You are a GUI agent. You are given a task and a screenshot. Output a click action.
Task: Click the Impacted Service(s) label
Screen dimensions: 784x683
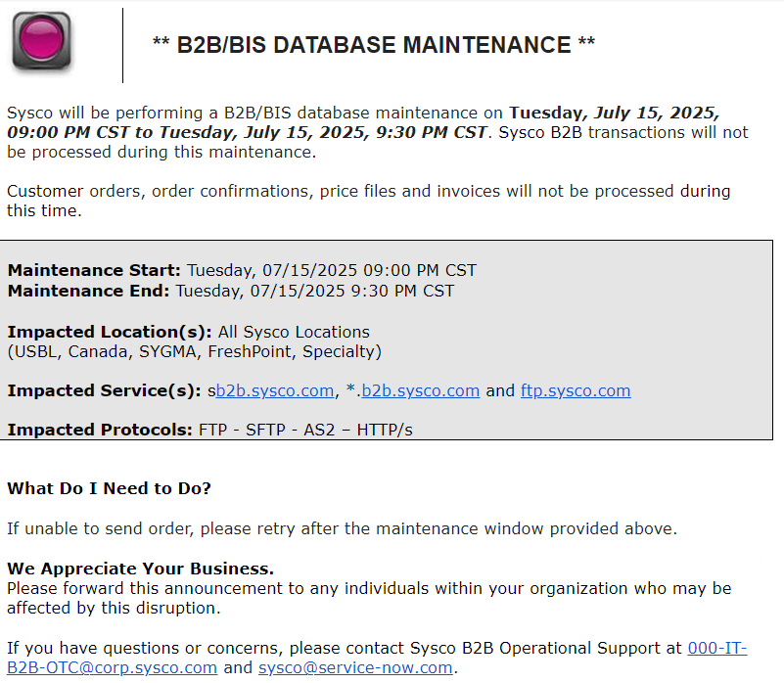tap(104, 390)
